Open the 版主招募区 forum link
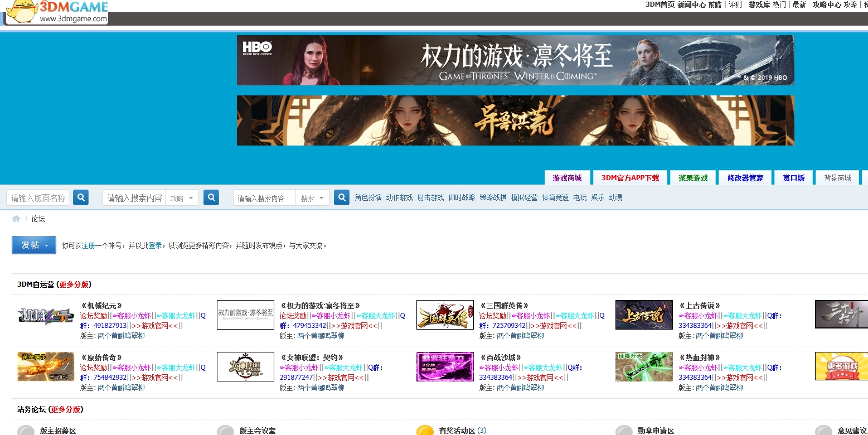The height and width of the screenshot is (435, 868). tap(58, 431)
